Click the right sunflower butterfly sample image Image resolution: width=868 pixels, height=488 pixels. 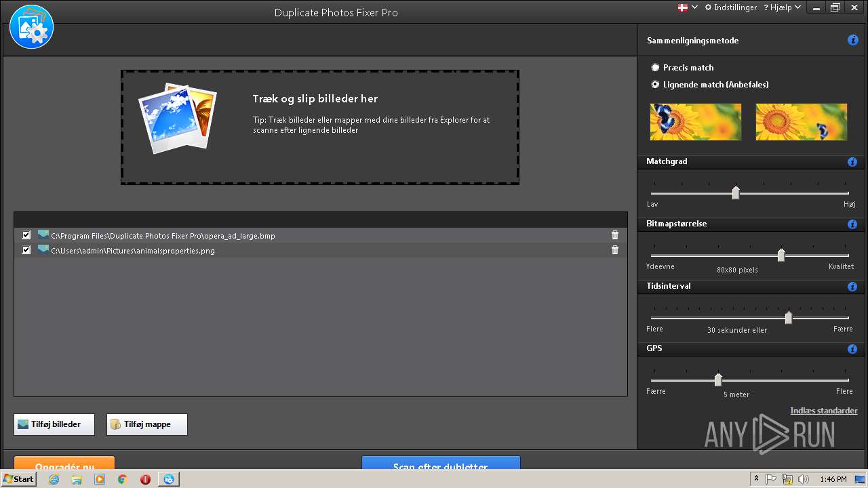point(802,122)
